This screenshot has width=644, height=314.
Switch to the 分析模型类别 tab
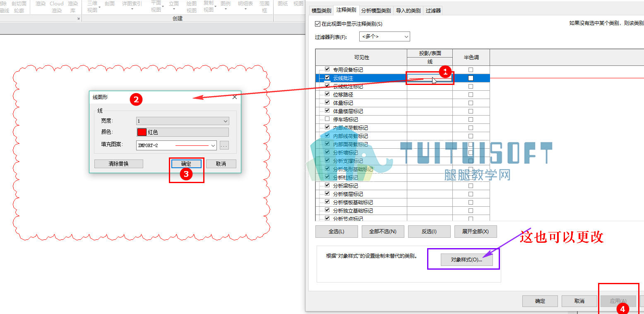pyautogui.click(x=376, y=11)
